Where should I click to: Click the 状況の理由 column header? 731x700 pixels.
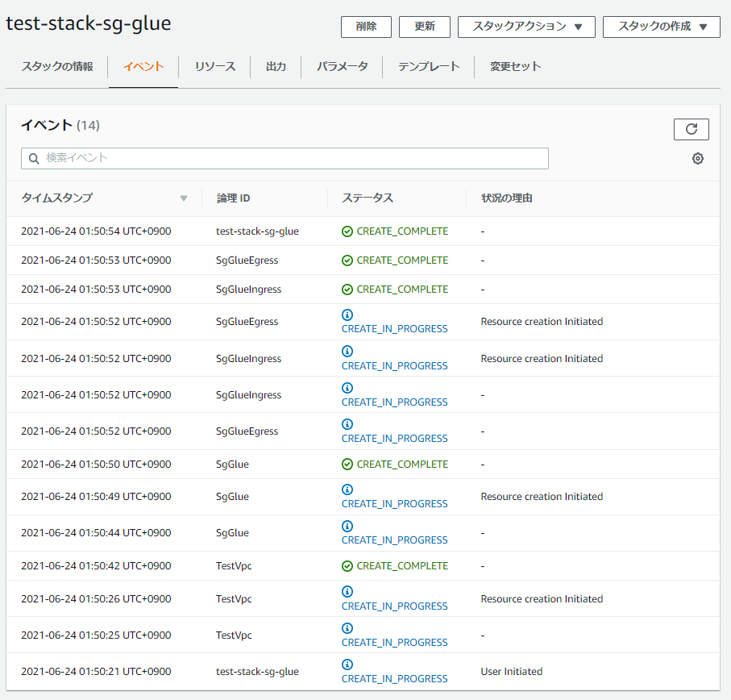(x=507, y=198)
